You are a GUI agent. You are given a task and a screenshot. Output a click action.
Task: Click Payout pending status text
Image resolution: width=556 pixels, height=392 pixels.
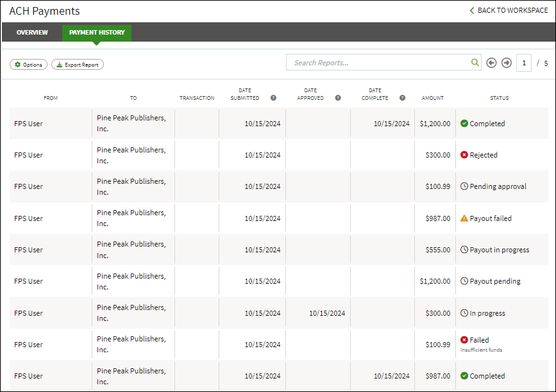(495, 281)
